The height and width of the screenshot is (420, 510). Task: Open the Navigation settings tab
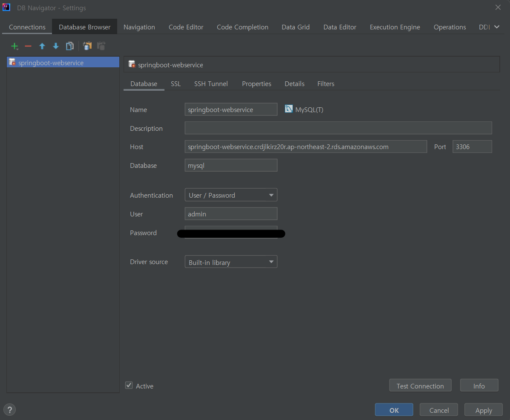(x=139, y=27)
